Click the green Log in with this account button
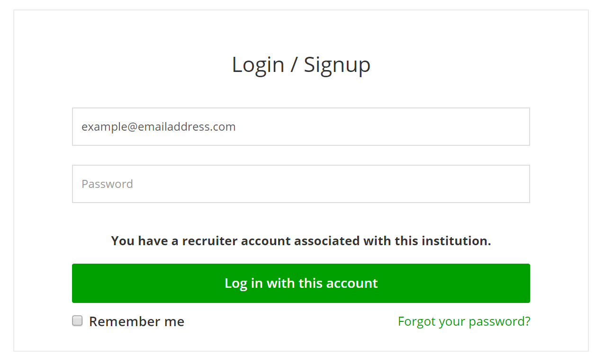The height and width of the screenshot is (364, 605). [x=301, y=283]
